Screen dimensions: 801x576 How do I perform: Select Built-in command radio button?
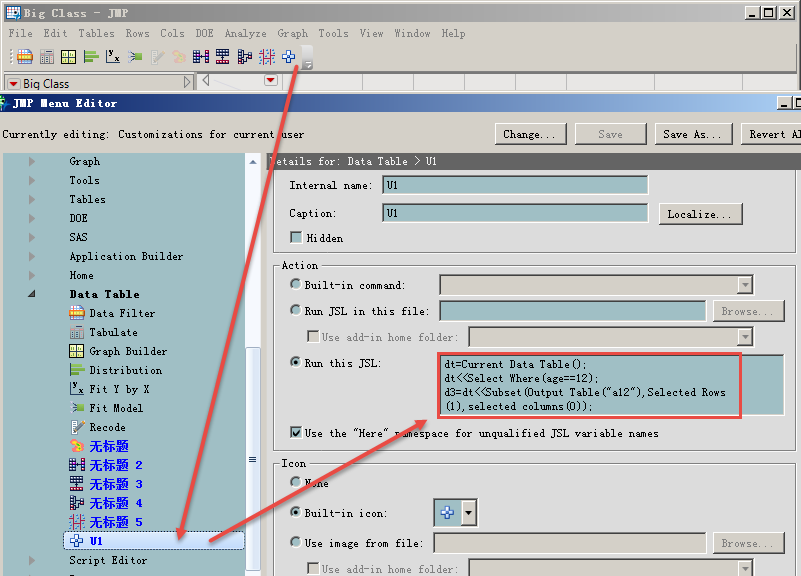(295, 284)
